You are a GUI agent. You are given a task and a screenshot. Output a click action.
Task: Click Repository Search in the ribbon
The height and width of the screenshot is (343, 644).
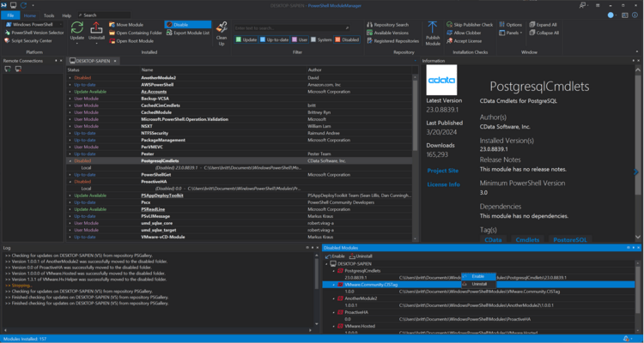point(388,25)
